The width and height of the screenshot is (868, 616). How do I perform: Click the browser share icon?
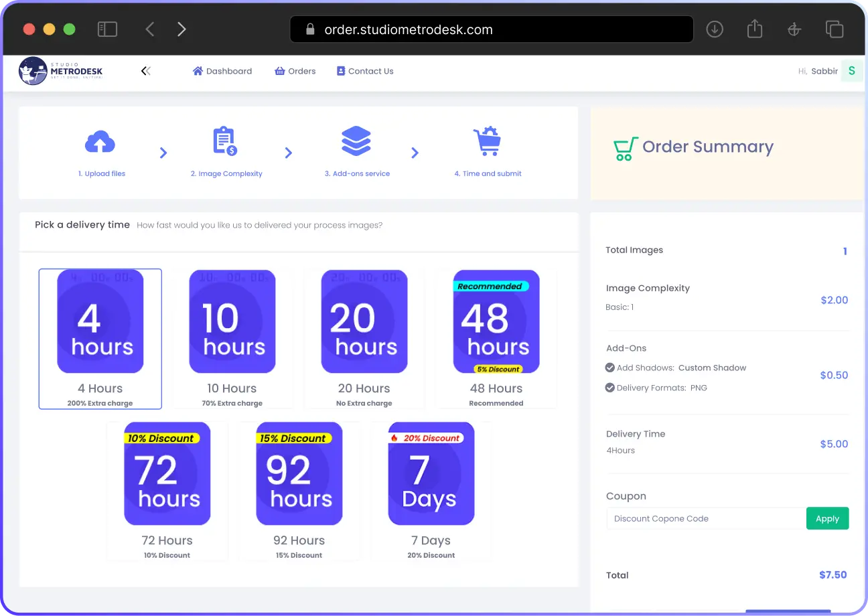pyautogui.click(x=755, y=29)
